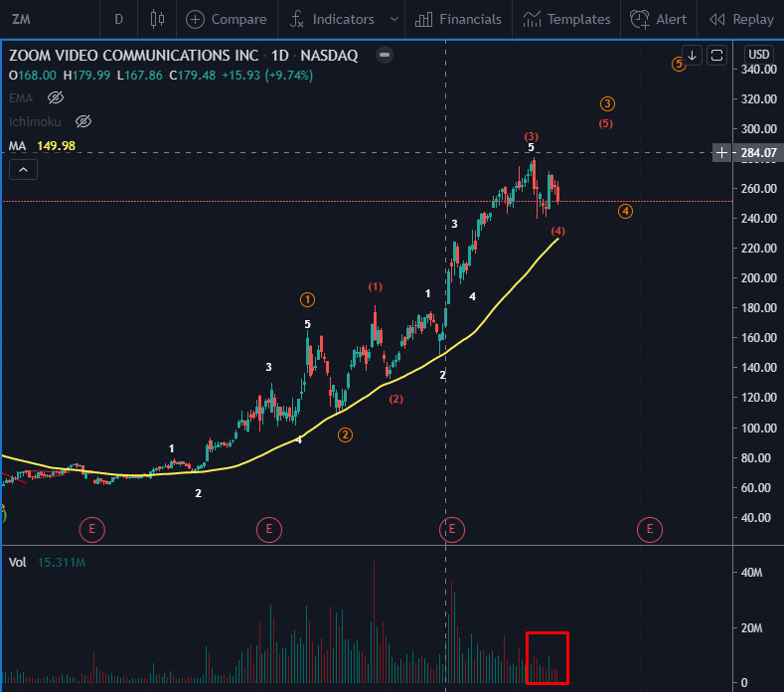The image size is (784, 692).
Task: Click the down arrow button near USD
Action: [692, 55]
